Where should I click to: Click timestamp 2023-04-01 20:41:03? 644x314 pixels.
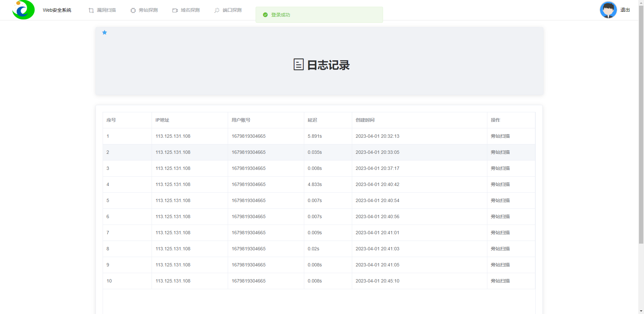pos(377,249)
